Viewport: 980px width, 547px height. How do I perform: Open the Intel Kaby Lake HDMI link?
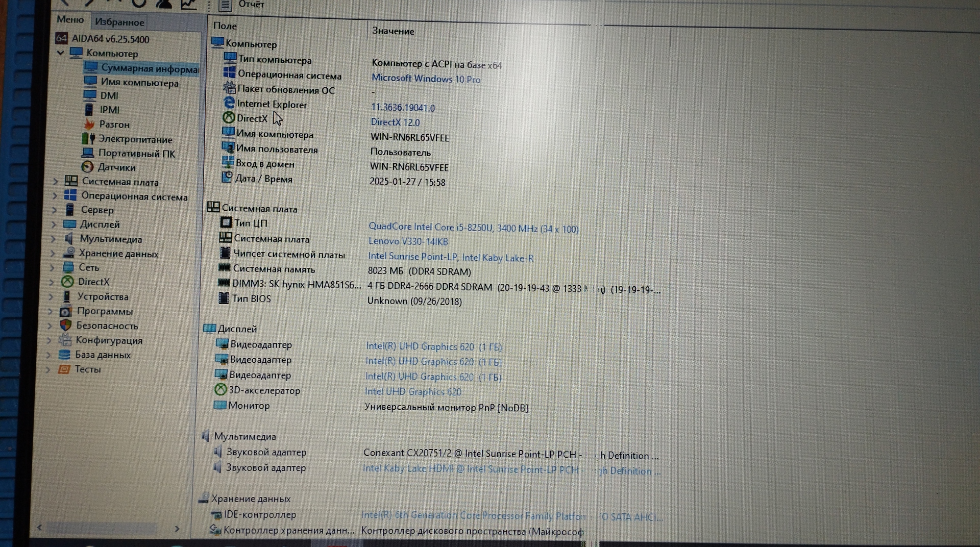coord(511,469)
